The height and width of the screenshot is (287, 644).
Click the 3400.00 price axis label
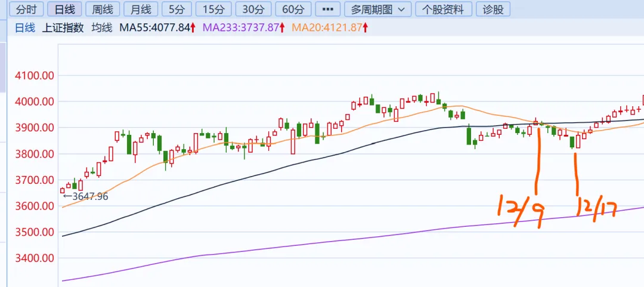tap(35, 258)
